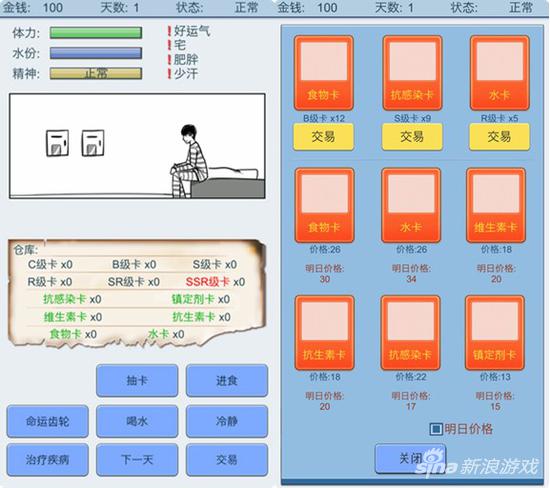Click the 明日价格: 17 under 抗感染卡

point(411,401)
